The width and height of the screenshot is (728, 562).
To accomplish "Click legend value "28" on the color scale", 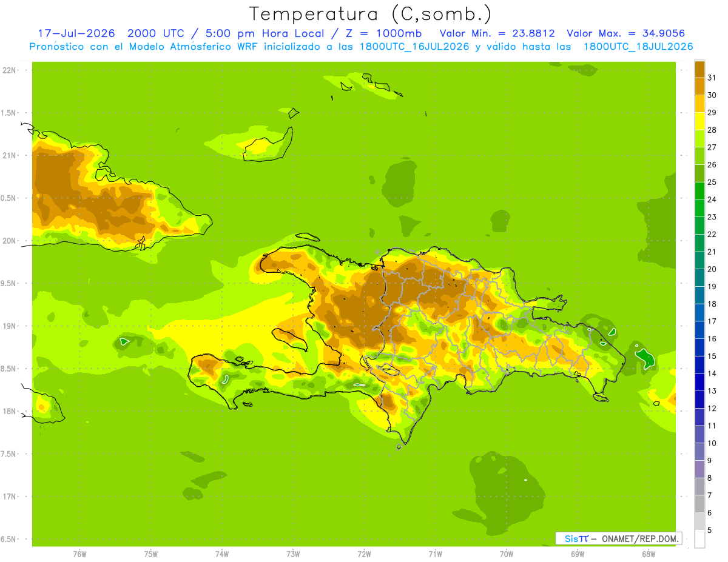I will (712, 130).
